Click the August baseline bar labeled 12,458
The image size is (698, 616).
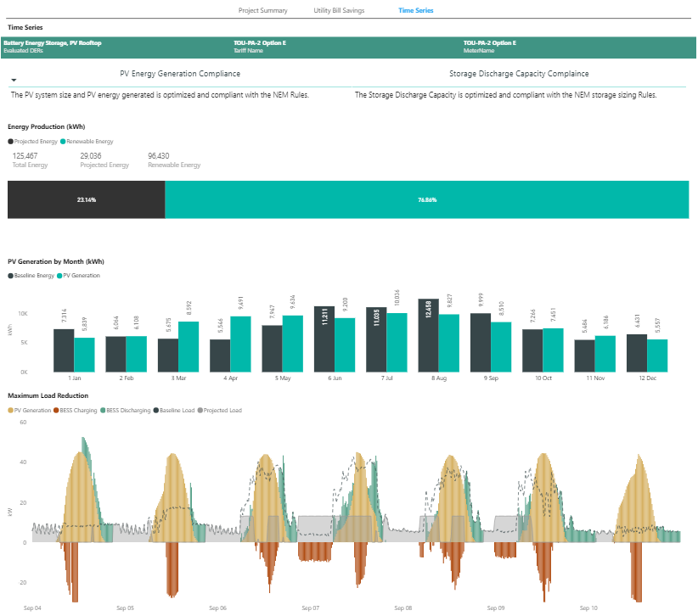point(428,335)
